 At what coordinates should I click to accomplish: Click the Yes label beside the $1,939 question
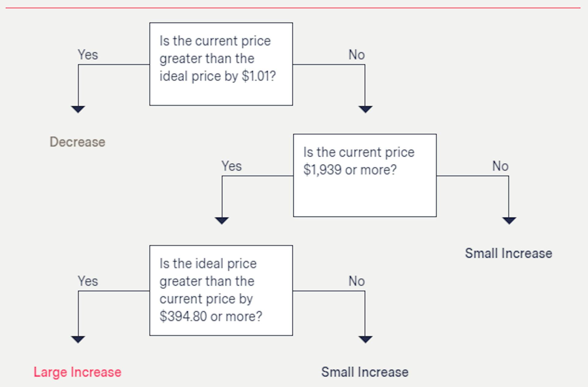[x=232, y=166]
